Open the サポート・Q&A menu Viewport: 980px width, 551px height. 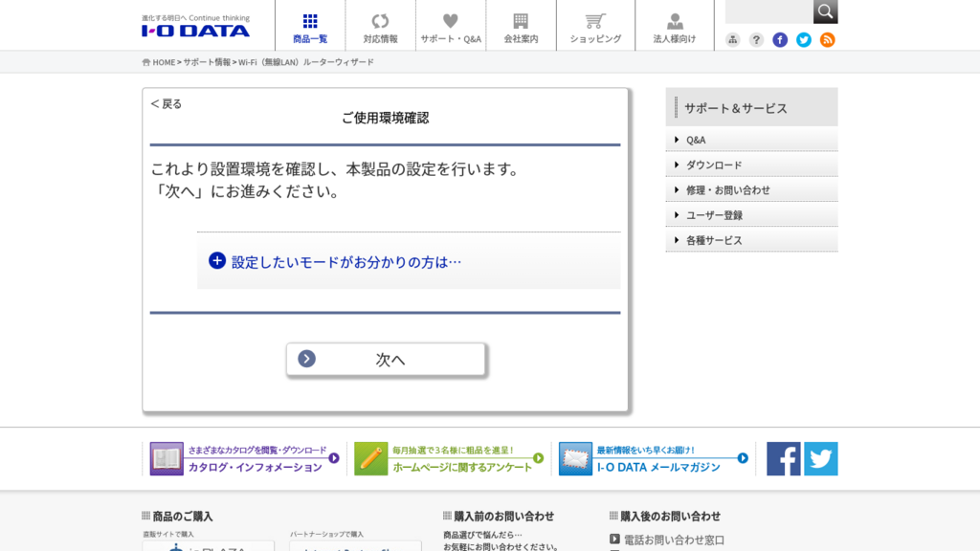click(451, 26)
